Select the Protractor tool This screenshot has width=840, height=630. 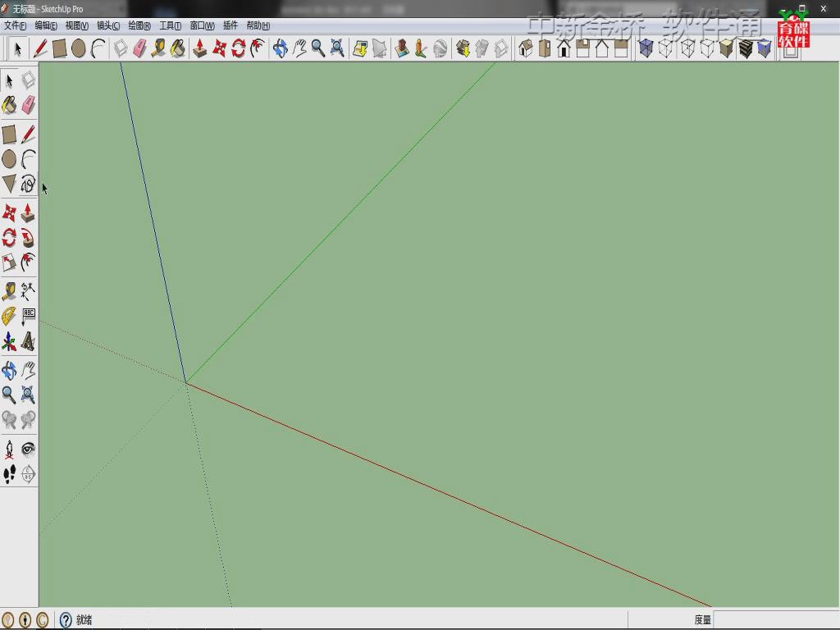coord(9,316)
